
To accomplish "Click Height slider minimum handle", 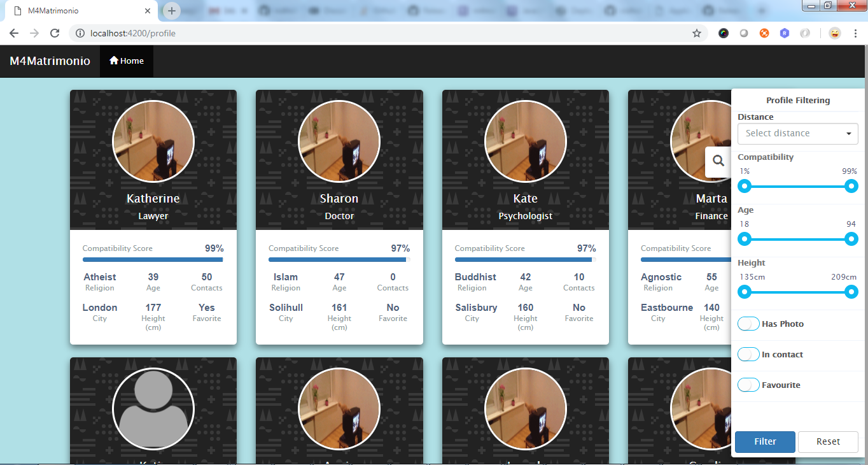I will pyautogui.click(x=744, y=292).
